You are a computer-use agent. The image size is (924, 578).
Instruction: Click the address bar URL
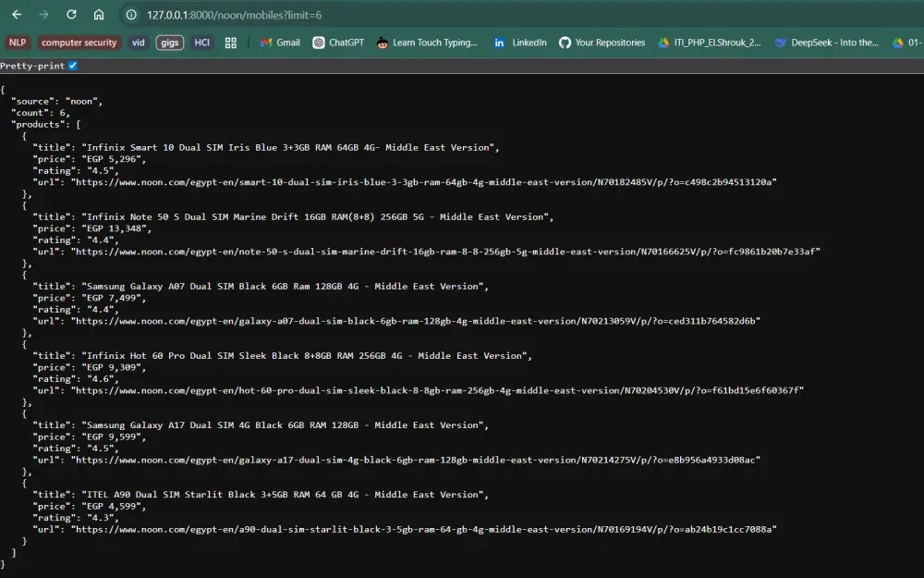pos(234,16)
